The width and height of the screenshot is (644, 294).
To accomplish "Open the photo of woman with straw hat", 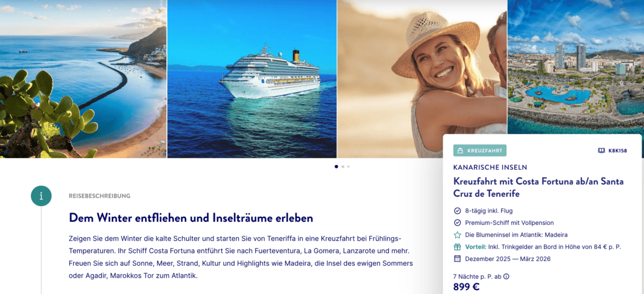I will pos(422,79).
